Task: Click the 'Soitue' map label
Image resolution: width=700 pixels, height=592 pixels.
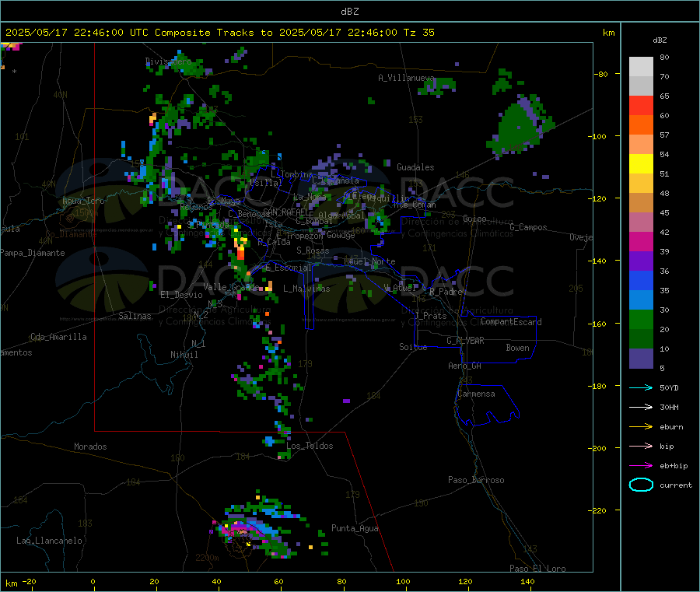Action: coord(413,347)
